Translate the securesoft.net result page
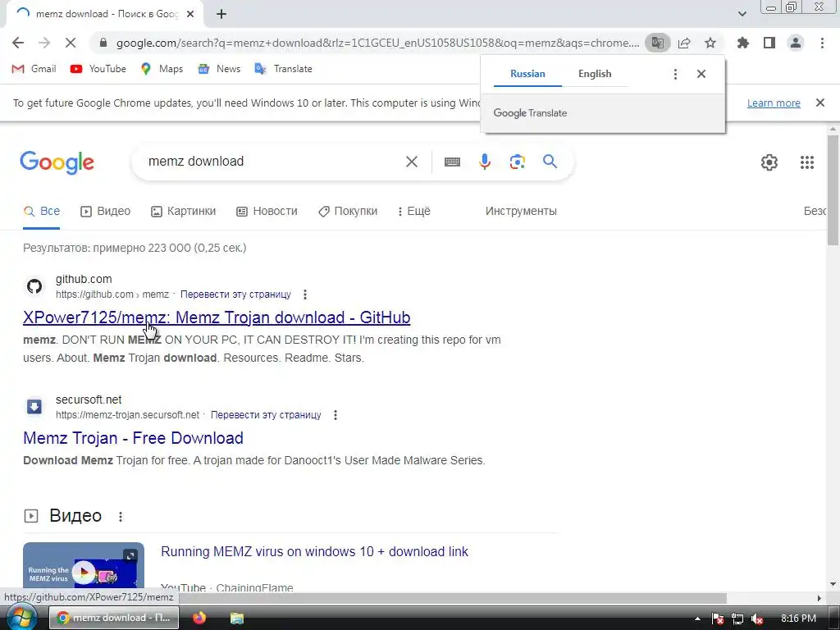This screenshot has width=840, height=630. [266, 414]
